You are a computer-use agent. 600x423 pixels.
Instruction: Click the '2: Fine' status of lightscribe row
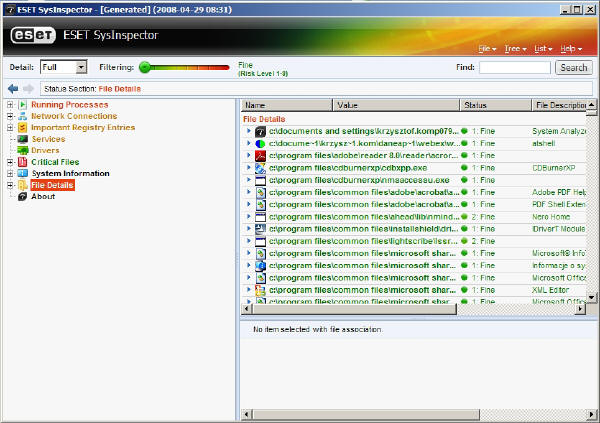(x=483, y=241)
